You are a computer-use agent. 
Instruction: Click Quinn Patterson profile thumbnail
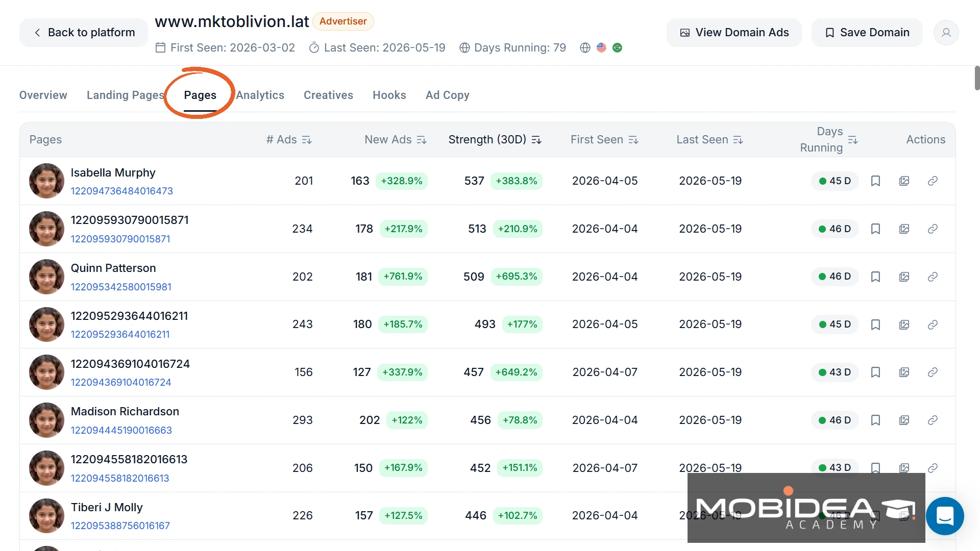tap(46, 277)
